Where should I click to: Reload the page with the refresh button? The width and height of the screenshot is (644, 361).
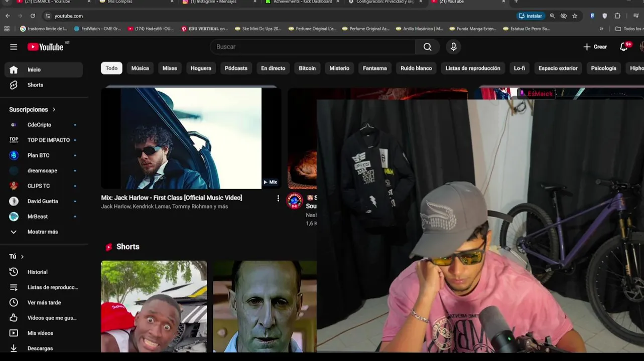tap(33, 16)
